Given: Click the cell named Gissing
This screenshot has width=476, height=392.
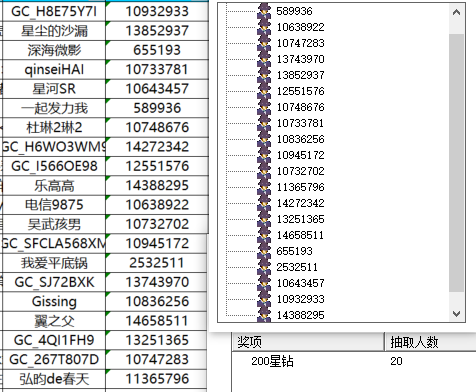Looking at the screenshot, I should pos(54,302).
